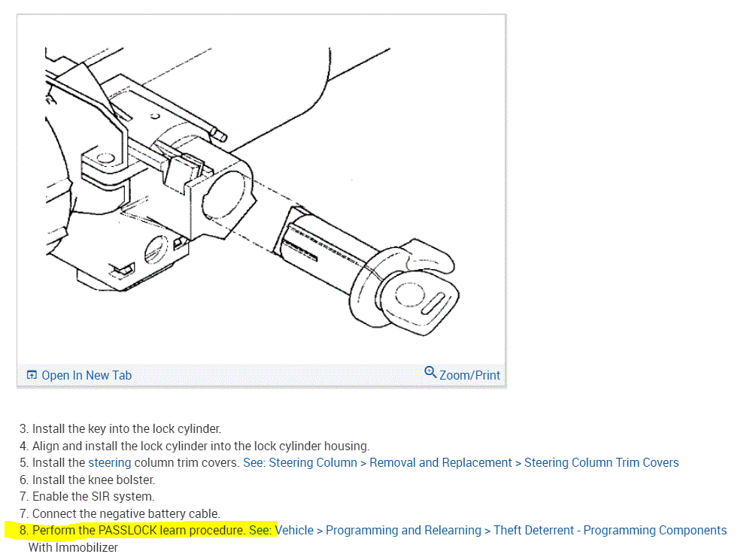Click the "Vehicle" link in step 8

294,531
